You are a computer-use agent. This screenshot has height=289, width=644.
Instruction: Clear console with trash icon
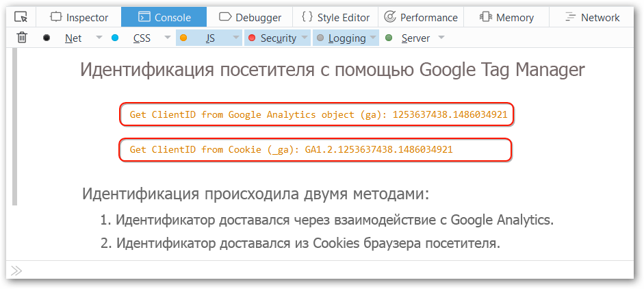(22, 38)
